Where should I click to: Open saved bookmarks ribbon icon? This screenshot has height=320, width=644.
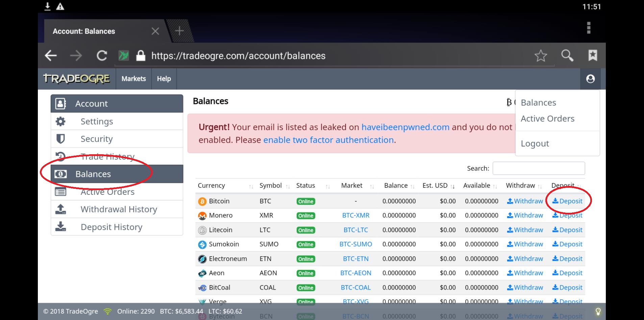tap(593, 55)
